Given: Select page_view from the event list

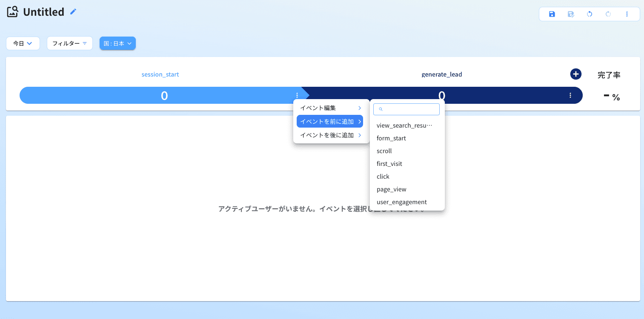Looking at the screenshot, I should [391, 189].
